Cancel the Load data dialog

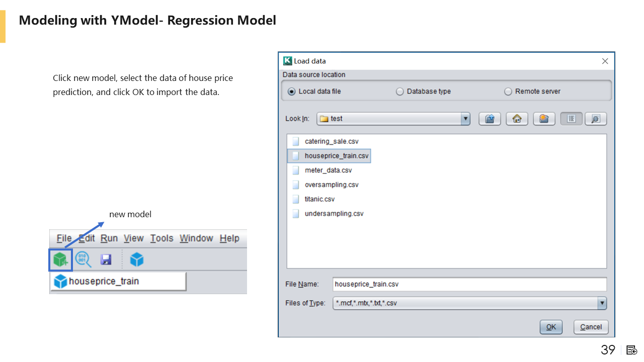tap(591, 327)
